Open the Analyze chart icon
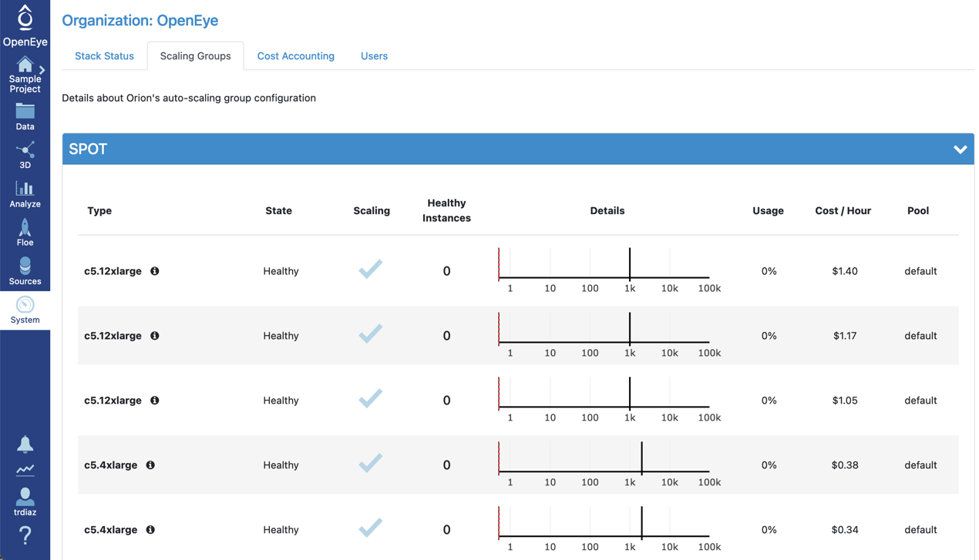Screen dimensions: 979x560 coord(25,189)
